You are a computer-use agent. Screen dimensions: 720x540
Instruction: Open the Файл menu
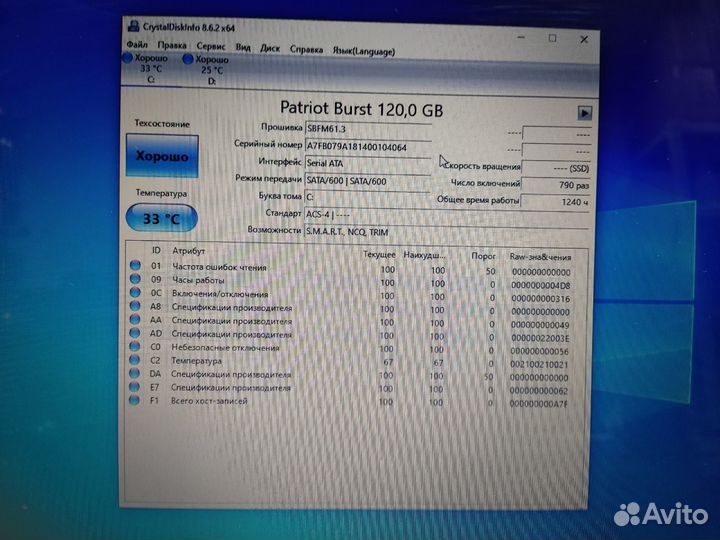(x=137, y=45)
